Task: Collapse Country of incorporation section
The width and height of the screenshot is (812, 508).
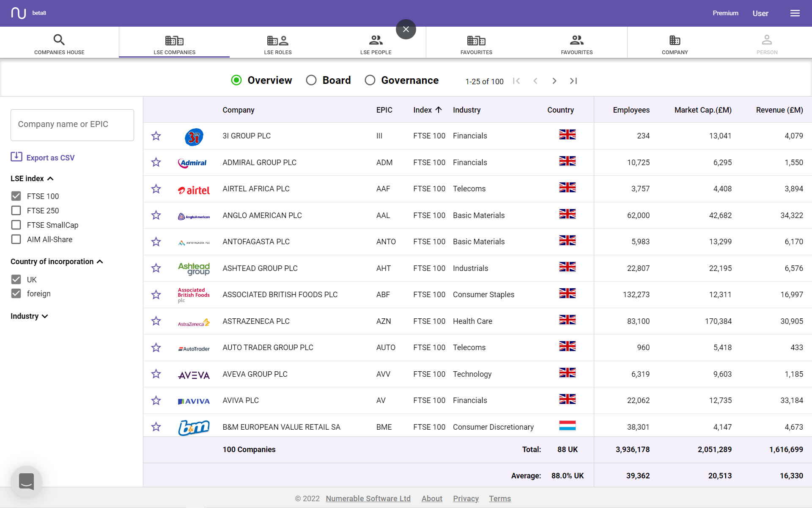Action: [x=57, y=262]
